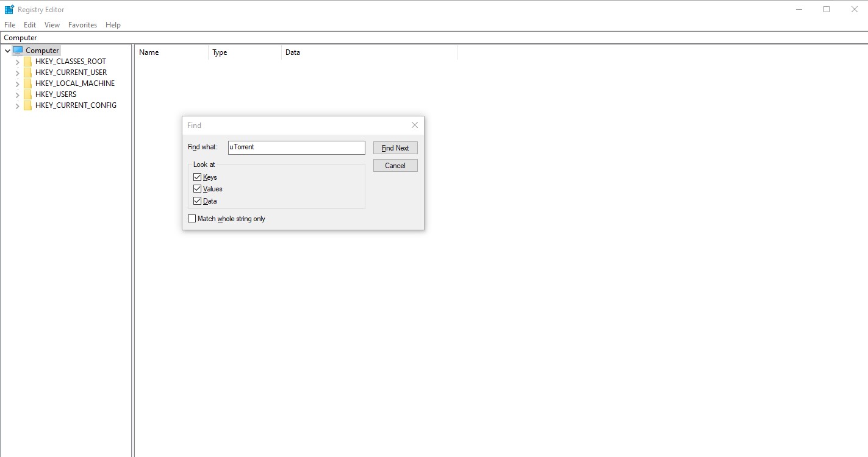Click the Name column header

(171, 52)
